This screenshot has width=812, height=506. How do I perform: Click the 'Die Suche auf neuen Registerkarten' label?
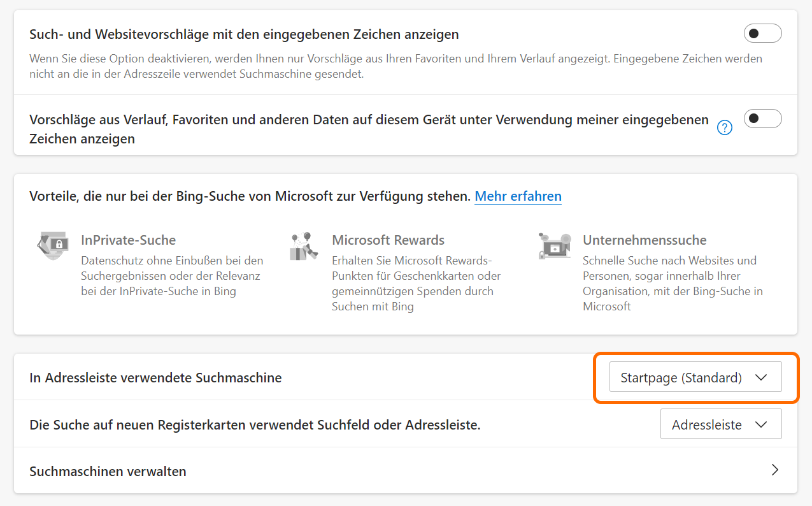pos(255,424)
